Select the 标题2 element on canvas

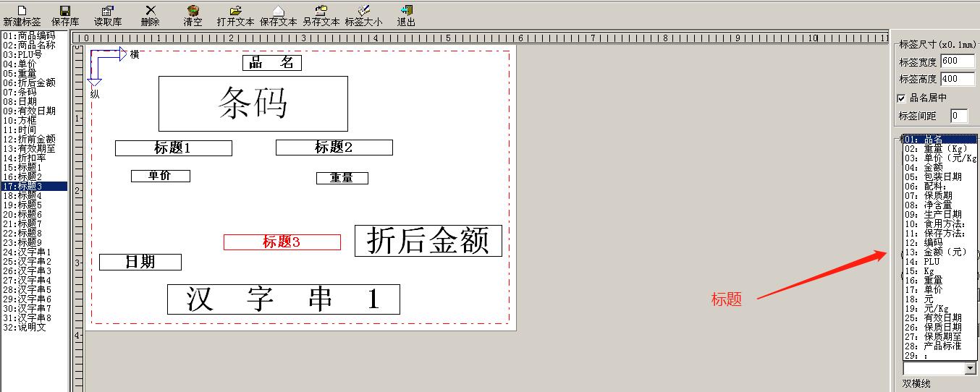pyautogui.click(x=334, y=148)
